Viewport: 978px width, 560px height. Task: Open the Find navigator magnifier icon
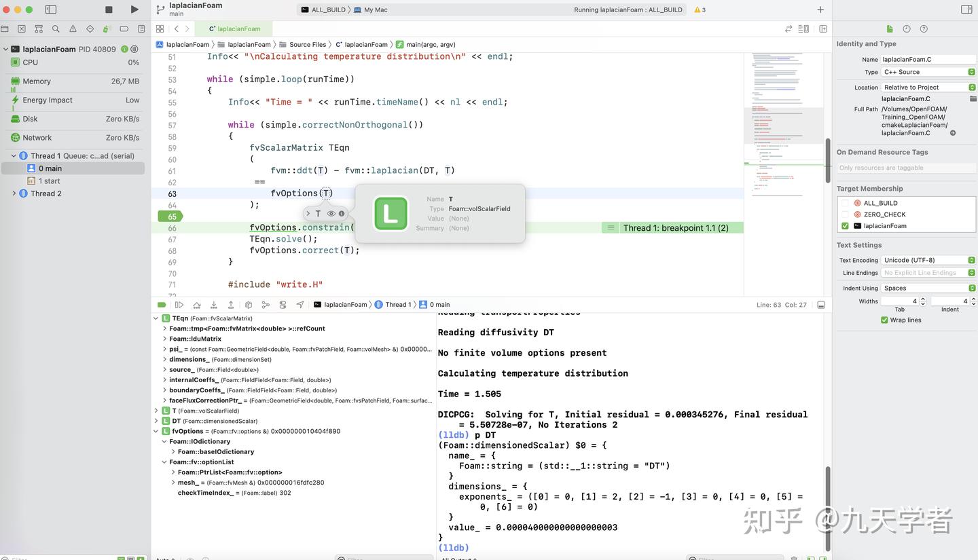(x=56, y=29)
